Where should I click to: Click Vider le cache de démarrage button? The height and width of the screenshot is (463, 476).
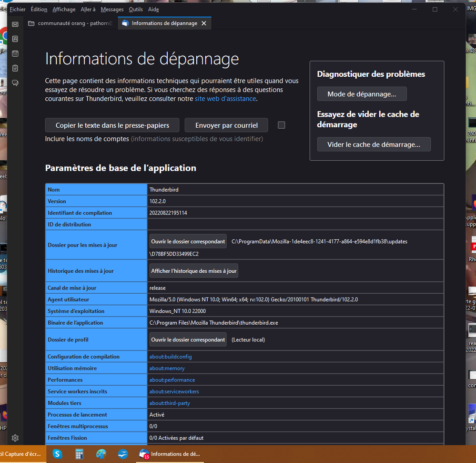pyautogui.click(x=374, y=144)
